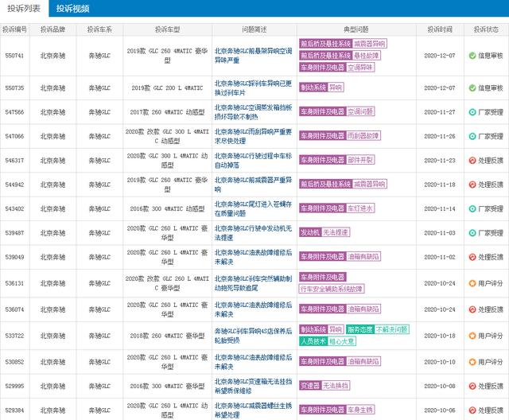
Task: Click the 投诉状态 column header
Action: point(486,29)
